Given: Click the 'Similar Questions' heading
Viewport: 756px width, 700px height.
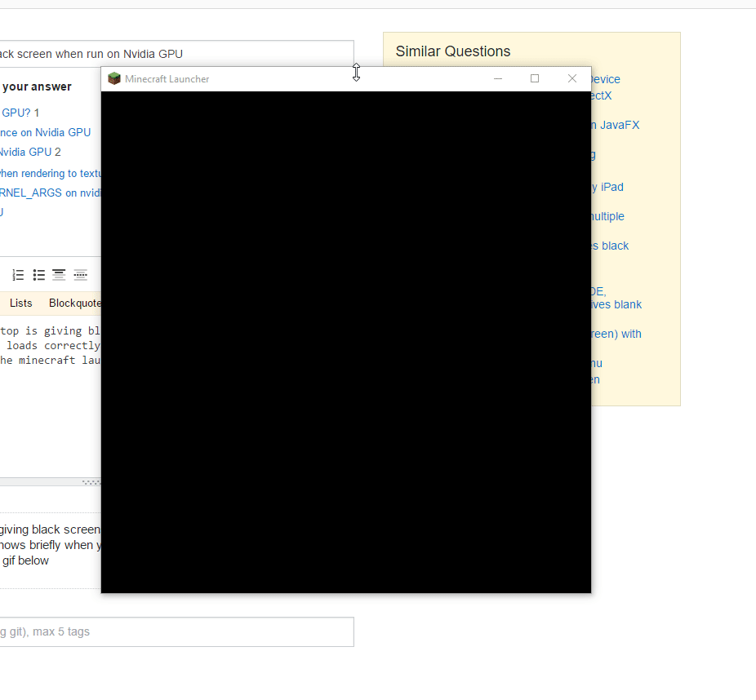Looking at the screenshot, I should coord(453,51).
